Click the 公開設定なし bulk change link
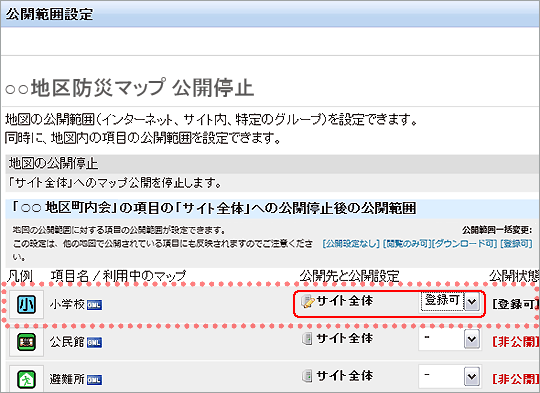 pyautogui.click(x=351, y=244)
